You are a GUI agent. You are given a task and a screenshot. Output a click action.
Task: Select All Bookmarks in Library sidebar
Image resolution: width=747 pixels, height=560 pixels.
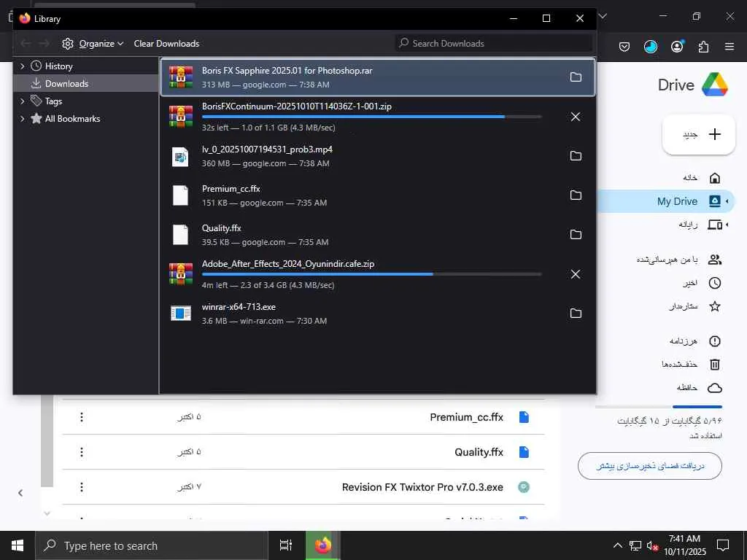coord(72,119)
